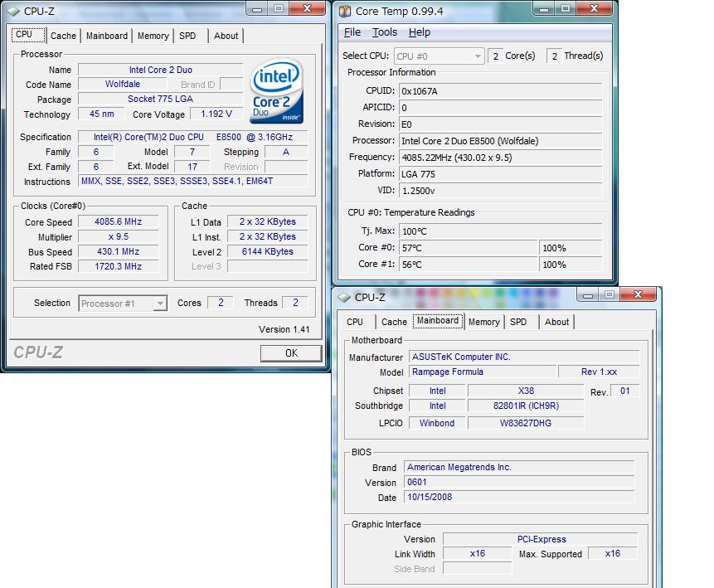This screenshot has height=588, width=714.
Task: Click the OK button in CPU-Z
Action: tap(291, 353)
